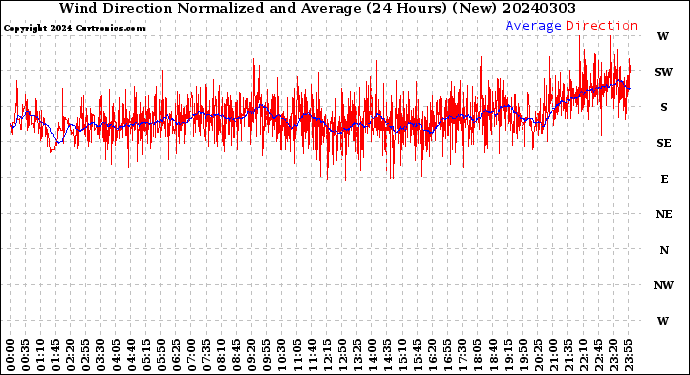Click the 'NW' y-axis label

664,285
